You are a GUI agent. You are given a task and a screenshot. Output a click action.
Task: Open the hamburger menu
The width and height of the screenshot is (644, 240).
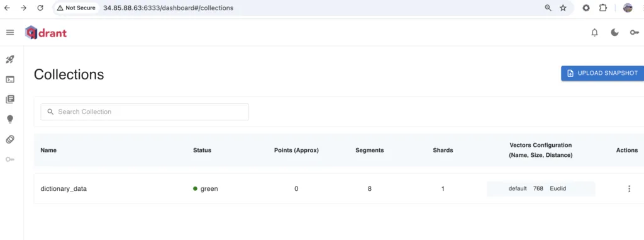pos(10,33)
